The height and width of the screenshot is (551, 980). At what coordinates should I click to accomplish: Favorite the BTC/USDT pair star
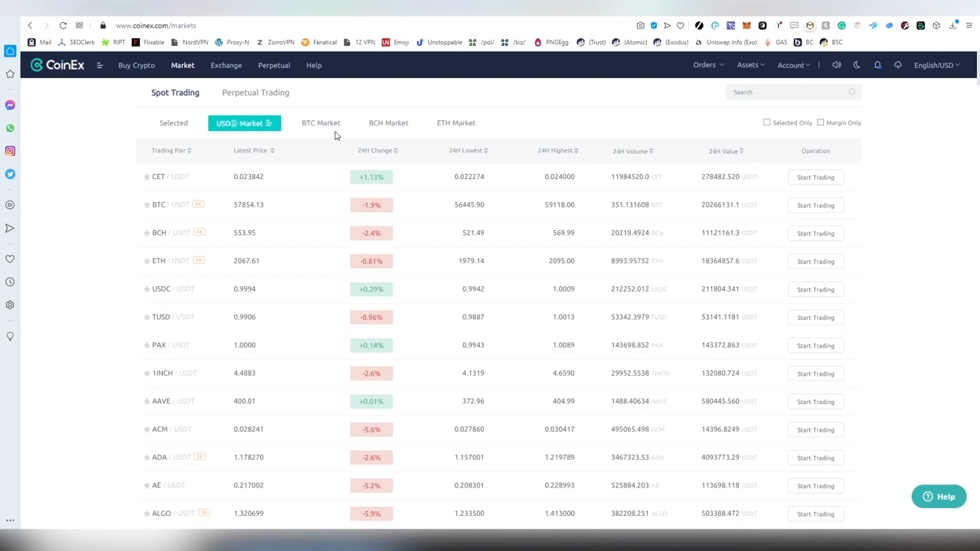[x=147, y=205]
